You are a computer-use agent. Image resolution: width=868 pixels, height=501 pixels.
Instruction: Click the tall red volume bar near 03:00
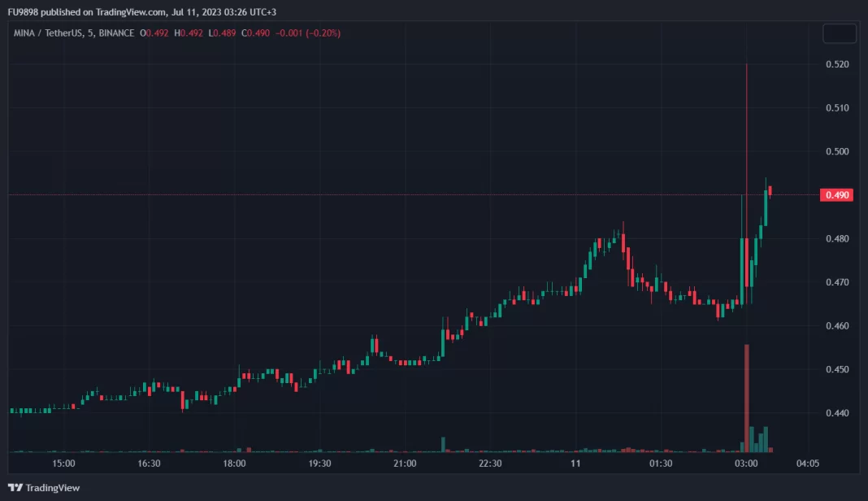746,397
